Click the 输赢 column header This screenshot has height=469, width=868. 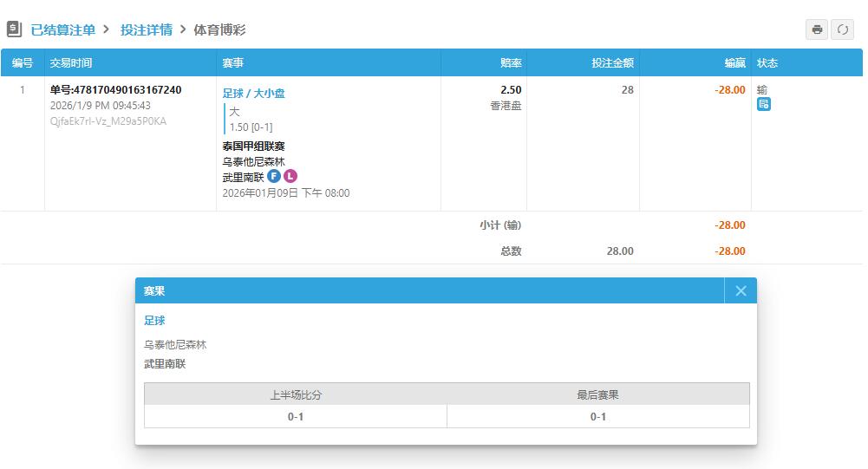tap(734, 63)
